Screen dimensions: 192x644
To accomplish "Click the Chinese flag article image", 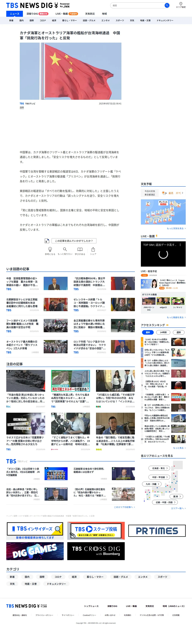I will [x=70, y=71].
